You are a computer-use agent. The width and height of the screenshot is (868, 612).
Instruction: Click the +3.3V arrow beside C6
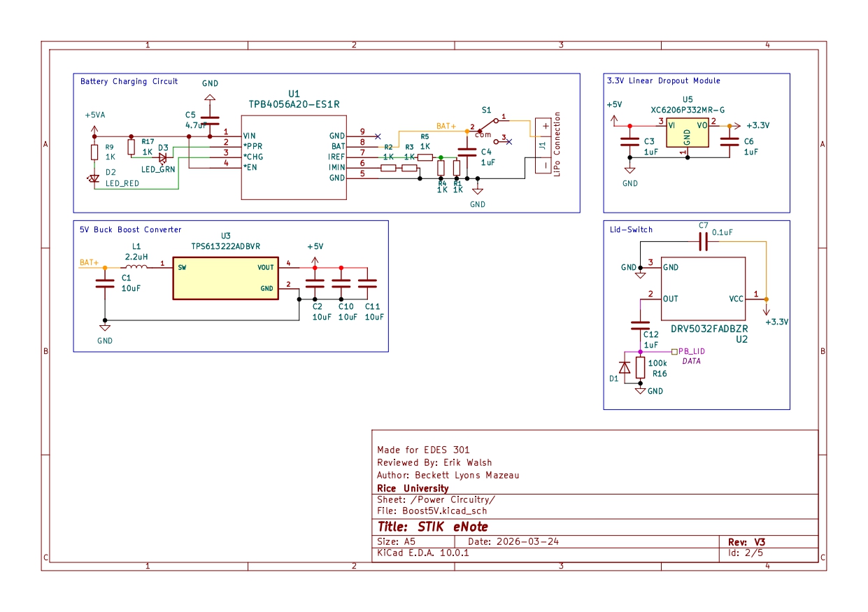tap(737, 126)
